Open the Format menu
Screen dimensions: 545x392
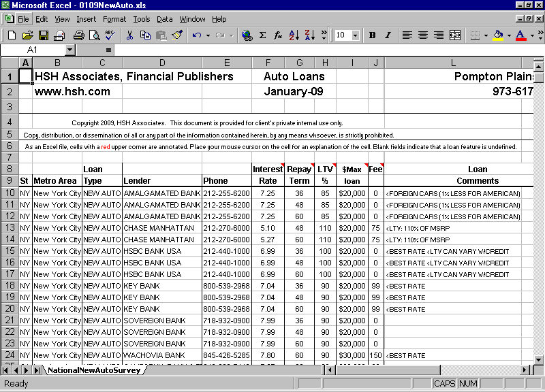[114, 19]
